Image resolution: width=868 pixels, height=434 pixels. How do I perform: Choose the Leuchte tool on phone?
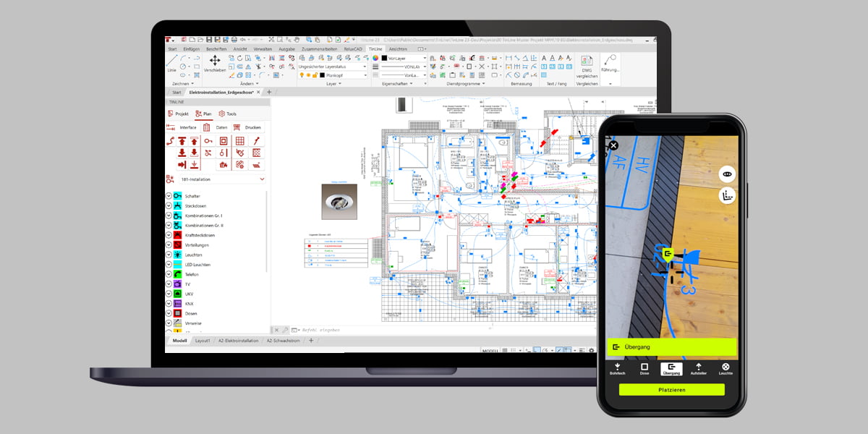(x=726, y=369)
